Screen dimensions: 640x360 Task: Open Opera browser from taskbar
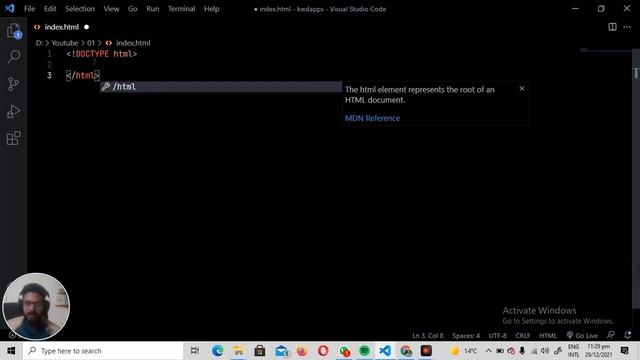coord(323,351)
